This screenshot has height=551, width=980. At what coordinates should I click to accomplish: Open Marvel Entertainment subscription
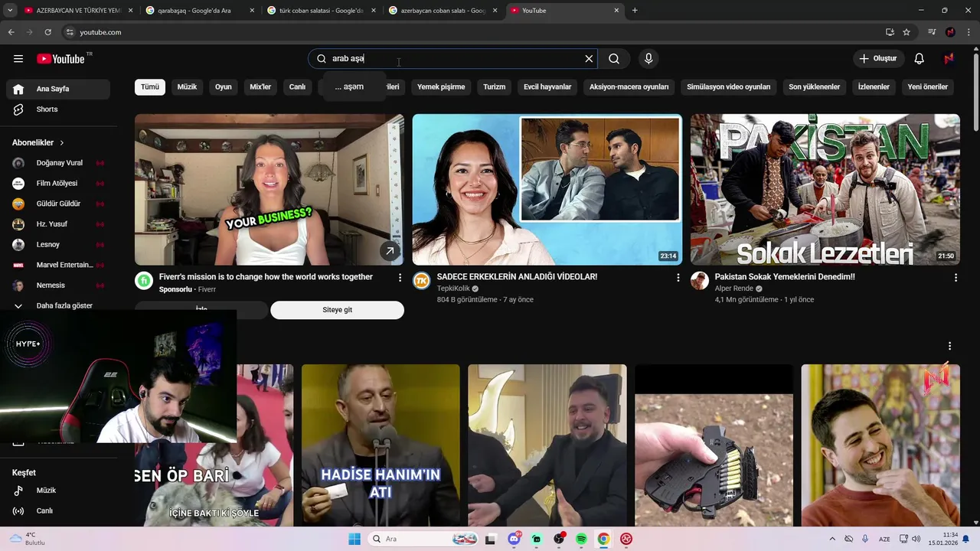[58, 265]
